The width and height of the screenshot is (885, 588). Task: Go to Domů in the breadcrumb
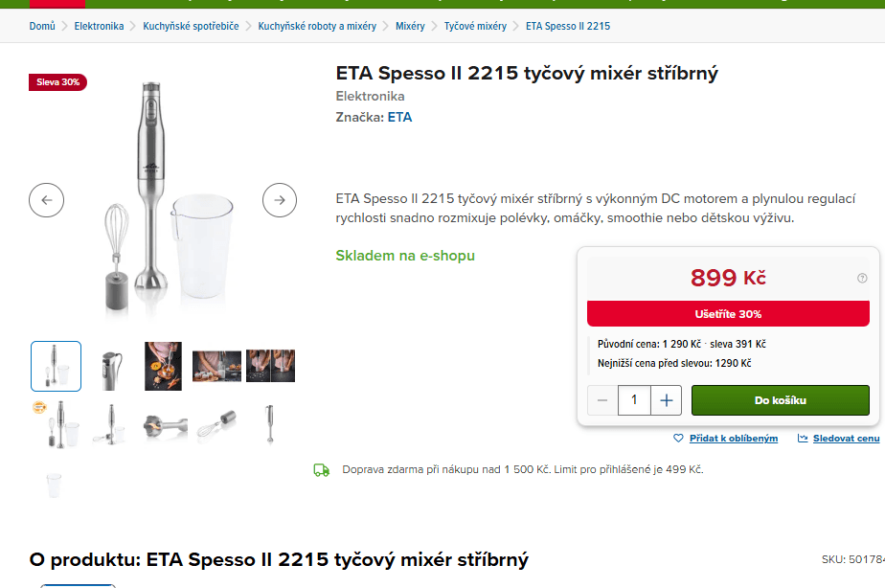click(x=42, y=26)
